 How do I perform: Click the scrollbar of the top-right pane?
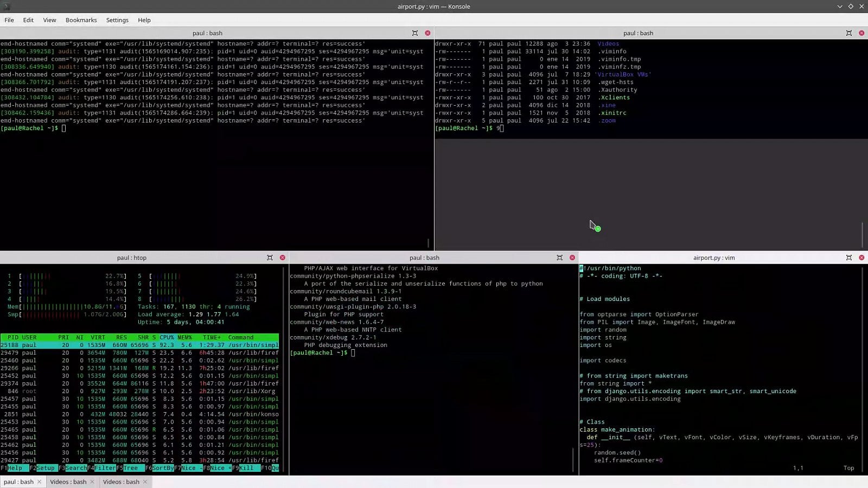point(862,233)
